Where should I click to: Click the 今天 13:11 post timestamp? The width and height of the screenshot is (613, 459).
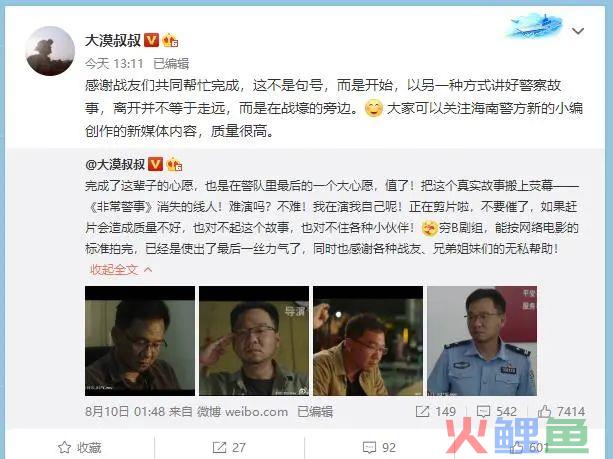114,63
